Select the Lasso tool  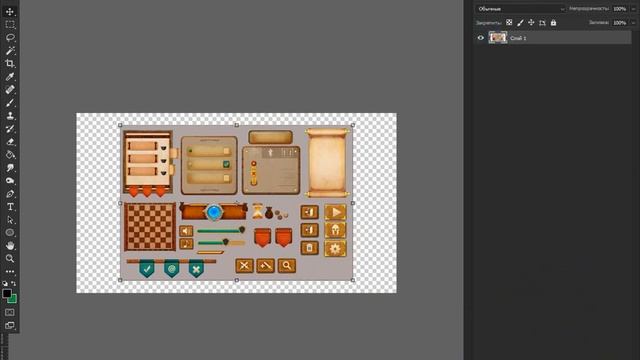pos(10,38)
